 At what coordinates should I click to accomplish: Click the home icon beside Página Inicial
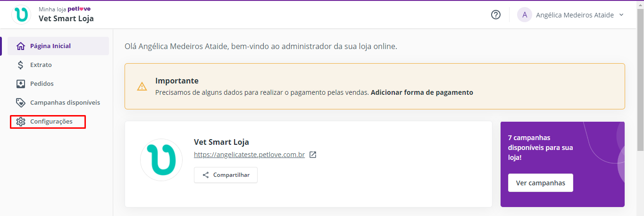pos(20,46)
